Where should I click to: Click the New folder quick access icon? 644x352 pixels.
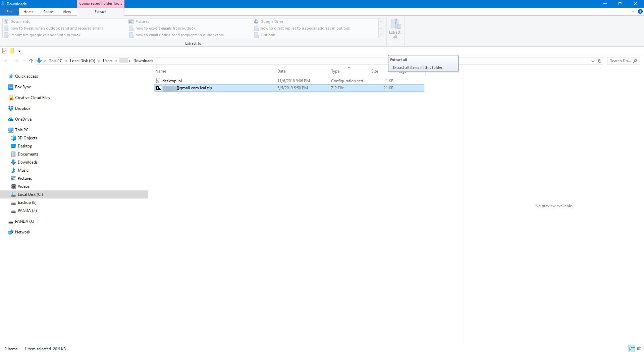tap(12, 51)
